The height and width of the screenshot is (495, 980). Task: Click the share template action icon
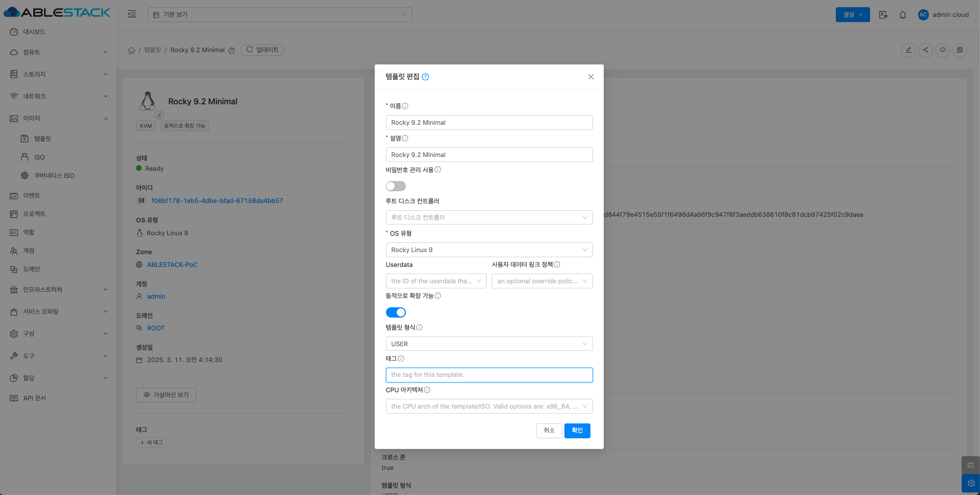[x=925, y=50]
